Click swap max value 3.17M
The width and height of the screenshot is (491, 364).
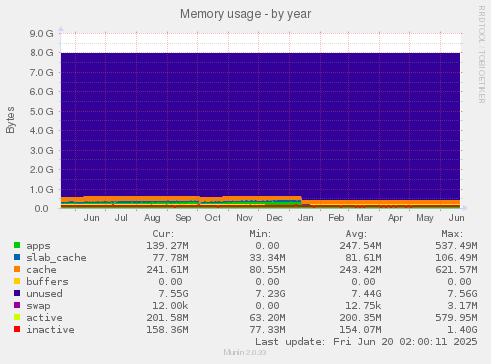pyautogui.click(x=462, y=306)
